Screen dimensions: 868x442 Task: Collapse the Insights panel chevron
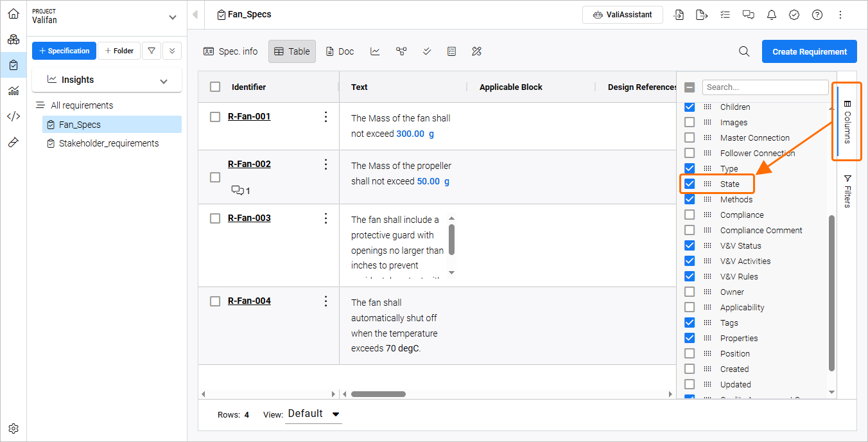(164, 81)
